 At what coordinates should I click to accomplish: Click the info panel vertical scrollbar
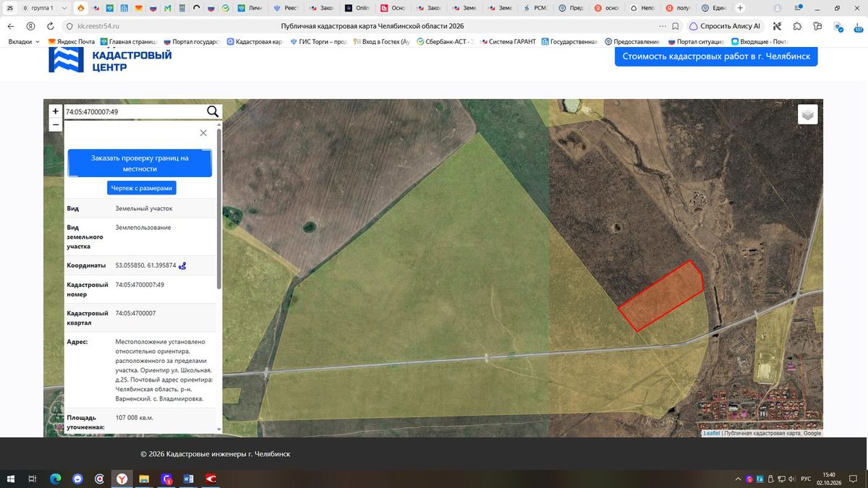[x=219, y=210]
